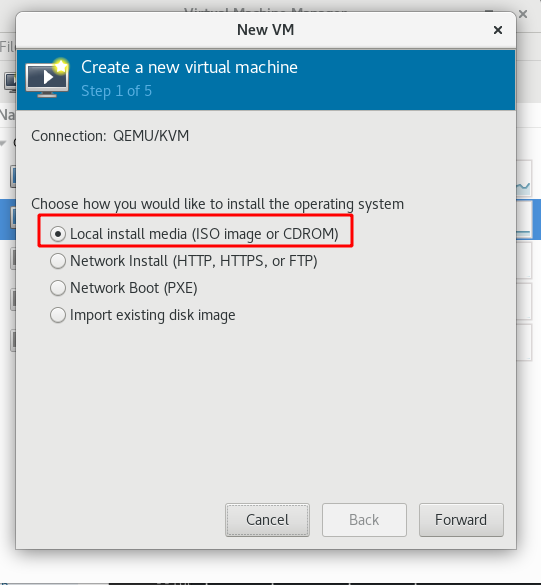Close the Virtual Machine Manager window behind
This screenshot has width=541, height=585.
click(523, 14)
